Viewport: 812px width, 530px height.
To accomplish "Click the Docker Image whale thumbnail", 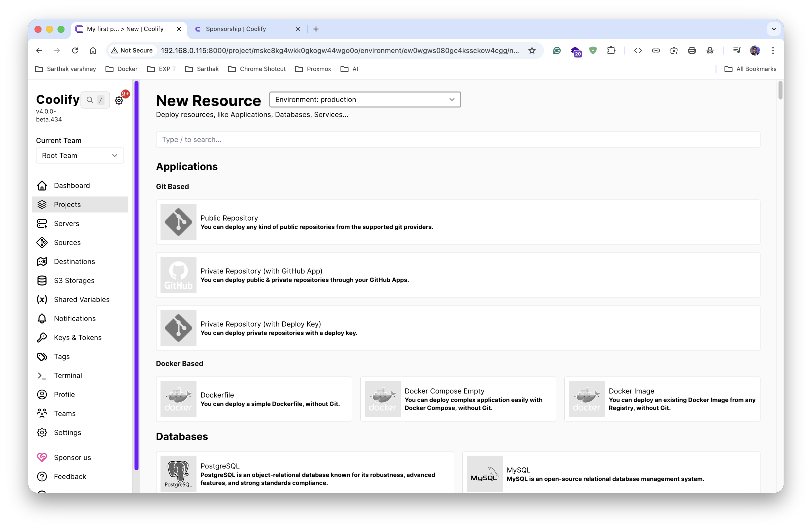I will (586, 398).
